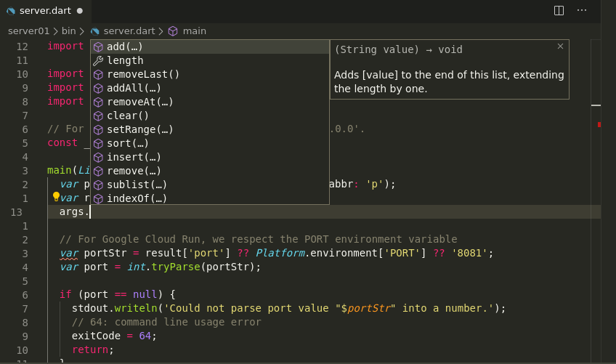Click the main symbol cube icon in breadcrumbs

click(173, 31)
